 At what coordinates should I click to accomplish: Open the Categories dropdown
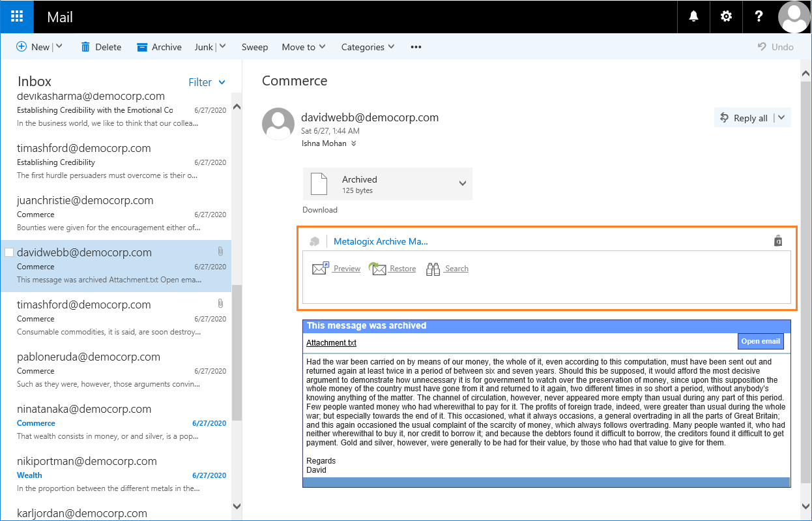pyautogui.click(x=368, y=47)
